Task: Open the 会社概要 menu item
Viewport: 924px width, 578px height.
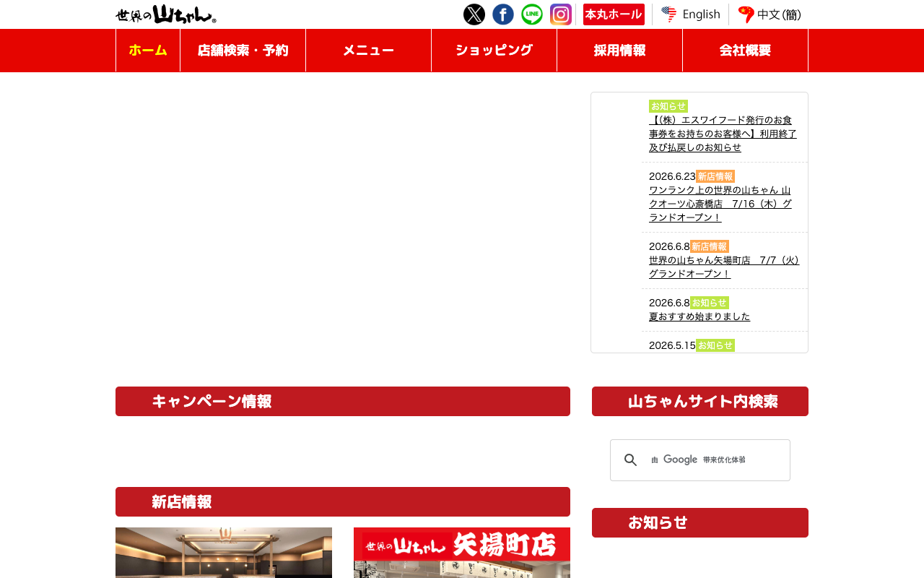Action: click(745, 51)
